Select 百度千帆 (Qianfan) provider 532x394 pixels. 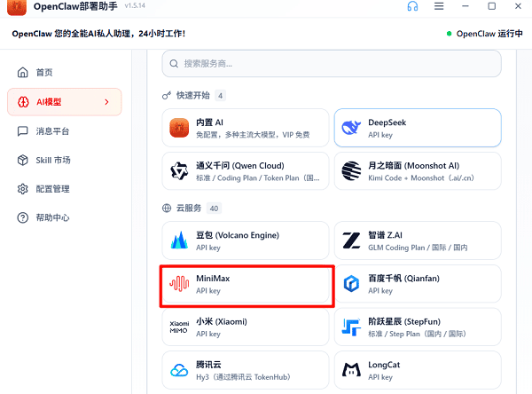point(418,284)
